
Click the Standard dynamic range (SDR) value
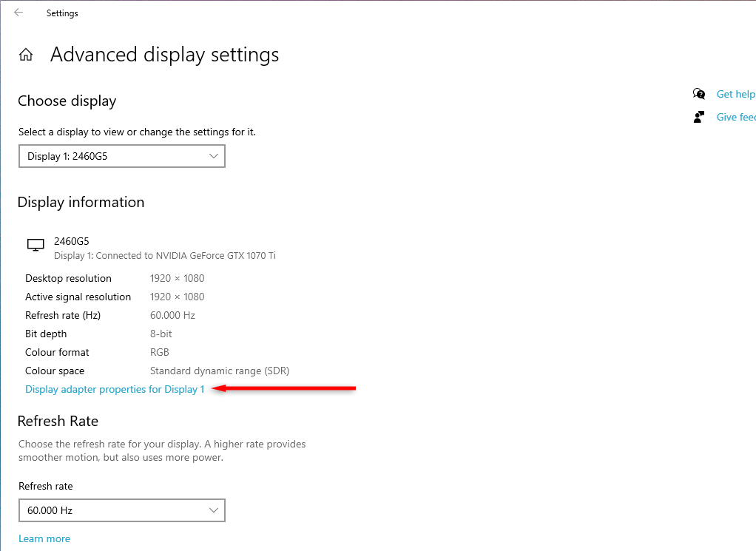[219, 371]
